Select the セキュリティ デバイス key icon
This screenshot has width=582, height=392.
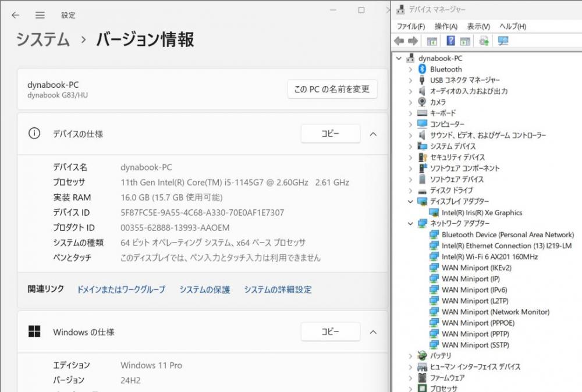(423, 157)
